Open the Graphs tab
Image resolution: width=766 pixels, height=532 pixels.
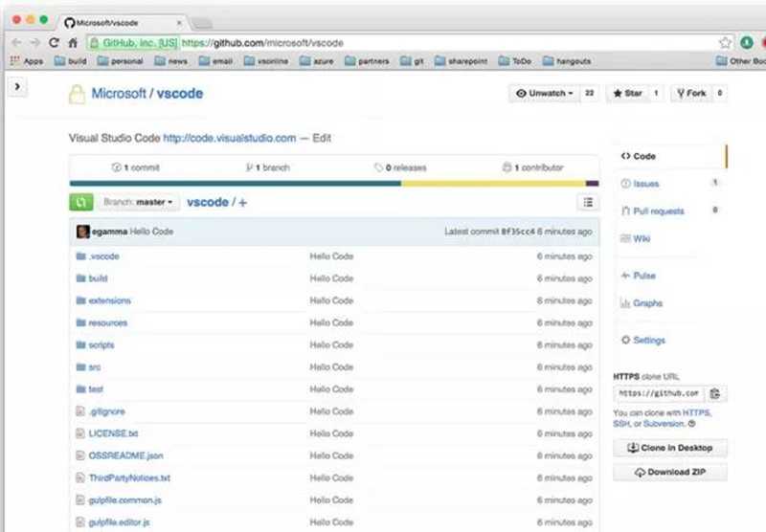tap(642, 303)
